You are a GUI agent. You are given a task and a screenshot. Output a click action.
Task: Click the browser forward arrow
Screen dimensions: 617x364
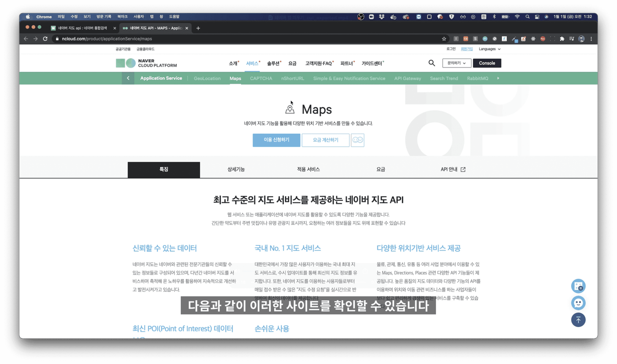(x=35, y=39)
